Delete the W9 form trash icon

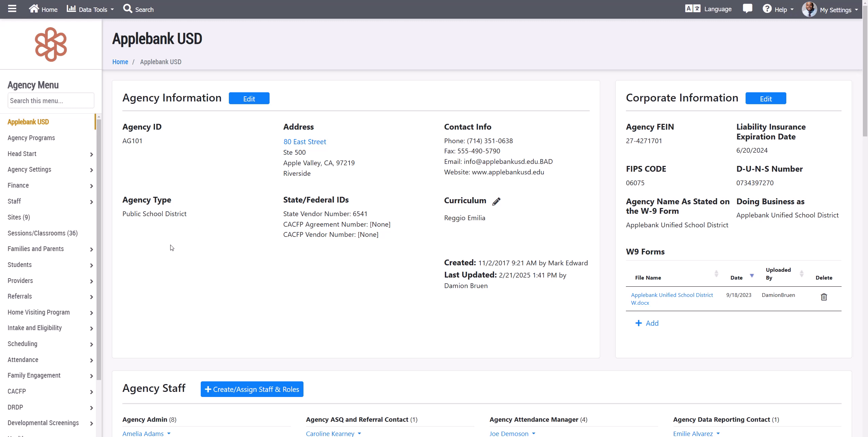click(824, 297)
